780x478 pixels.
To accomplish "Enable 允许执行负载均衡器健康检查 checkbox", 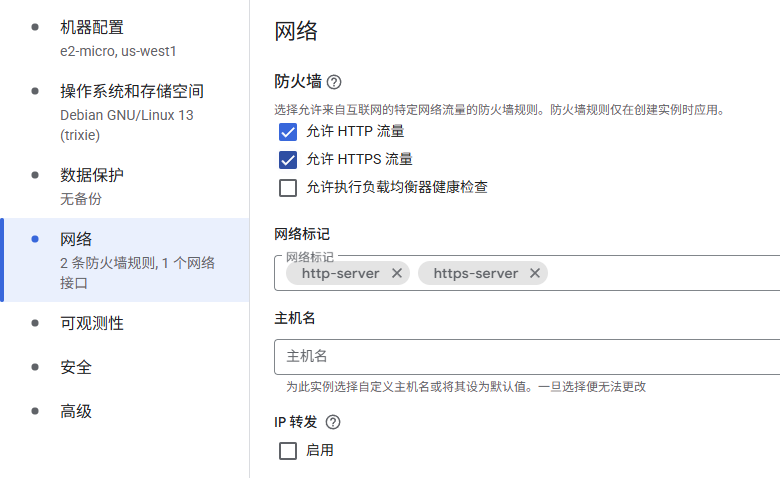I will [288, 187].
